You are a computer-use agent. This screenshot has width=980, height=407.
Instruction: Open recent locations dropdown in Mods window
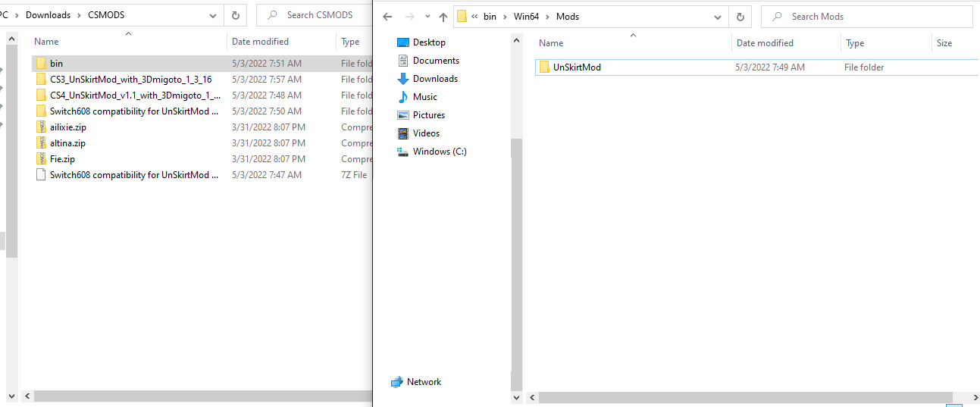click(x=427, y=17)
